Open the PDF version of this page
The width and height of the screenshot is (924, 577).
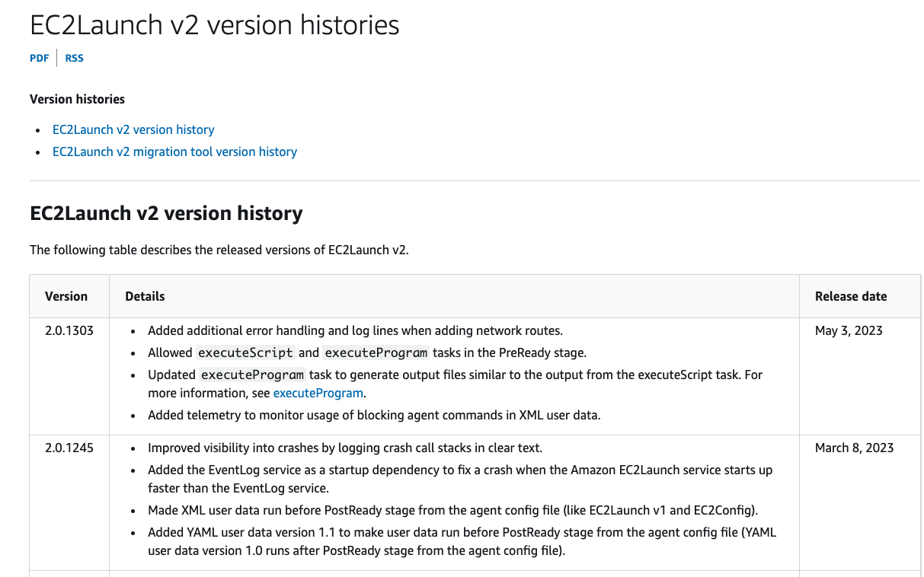pos(39,57)
